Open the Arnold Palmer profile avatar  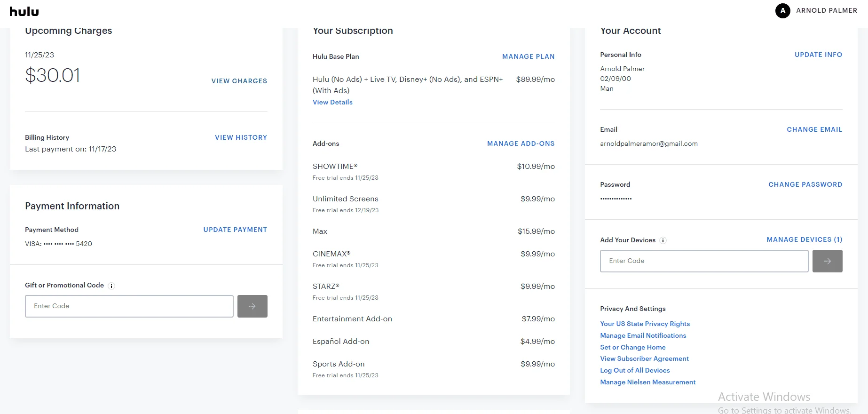coord(782,10)
